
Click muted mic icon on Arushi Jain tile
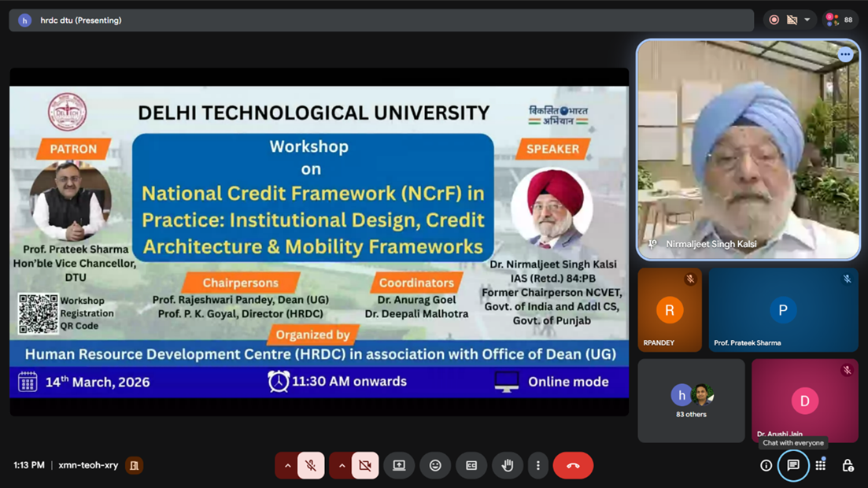pyautogui.click(x=847, y=370)
